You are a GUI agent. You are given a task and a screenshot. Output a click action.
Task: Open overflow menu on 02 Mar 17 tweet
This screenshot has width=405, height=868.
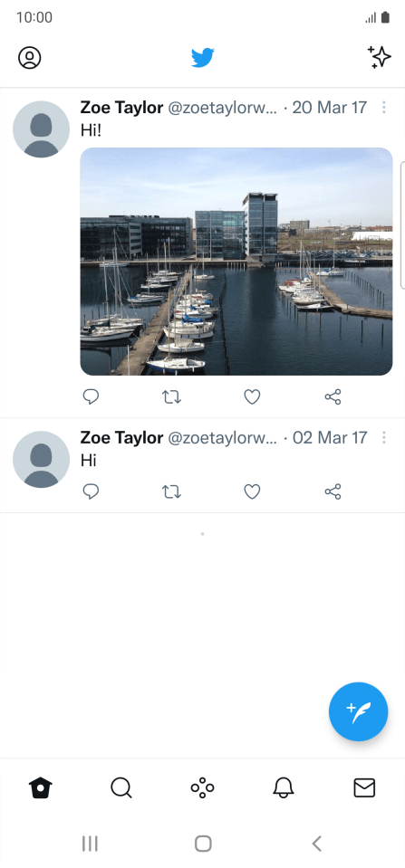383,438
